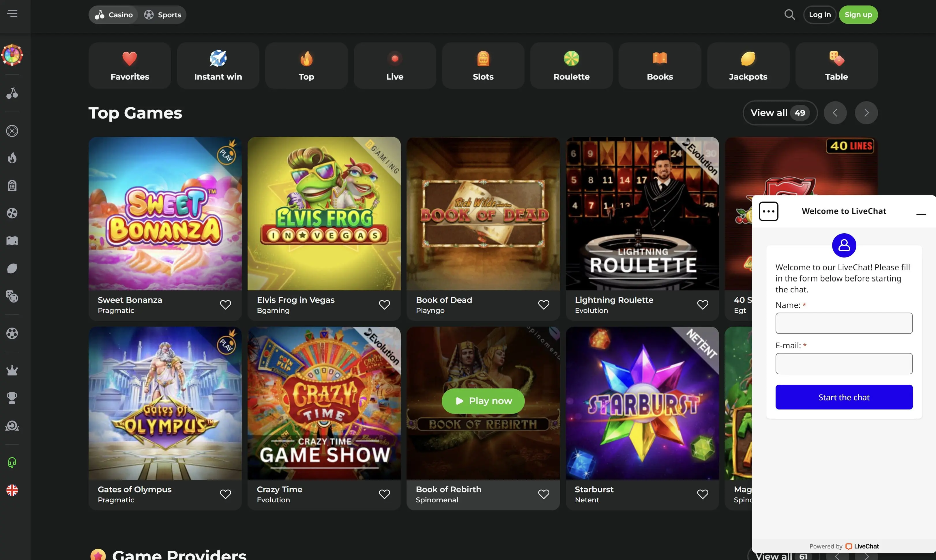Toggle Starburst favorite heart

click(x=702, y=494)
